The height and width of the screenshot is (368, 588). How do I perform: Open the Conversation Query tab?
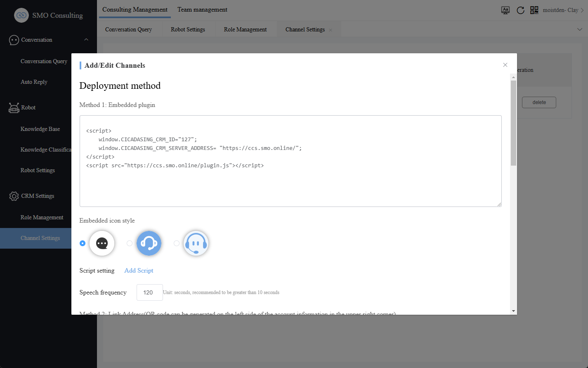coord(128,29)
